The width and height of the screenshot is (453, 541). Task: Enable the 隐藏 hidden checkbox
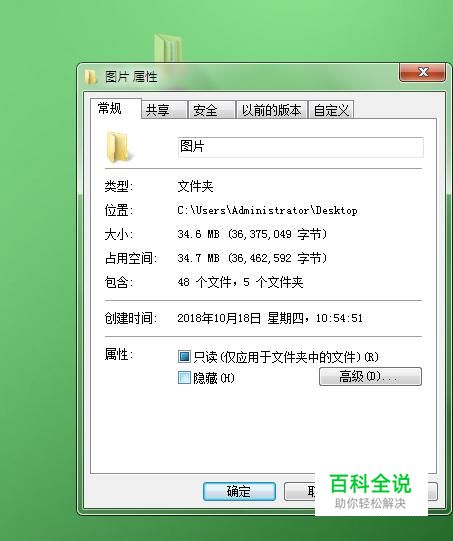(x=184, y=377)
